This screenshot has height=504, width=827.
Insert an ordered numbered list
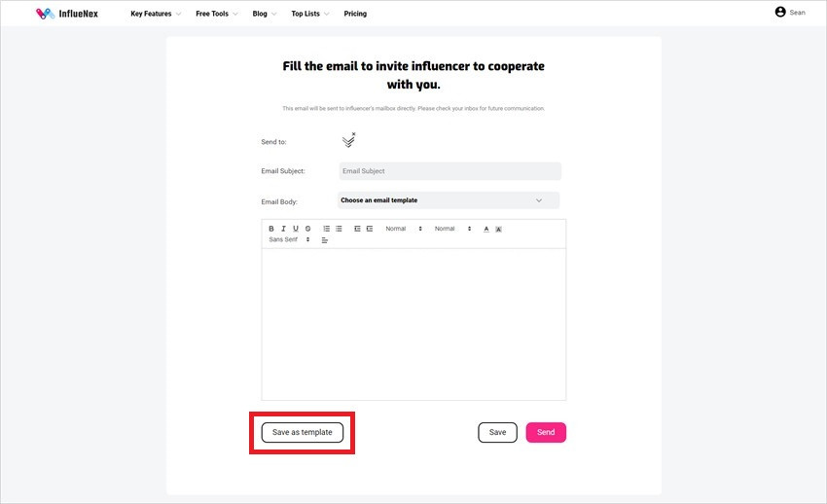click(x=327, y=229)
